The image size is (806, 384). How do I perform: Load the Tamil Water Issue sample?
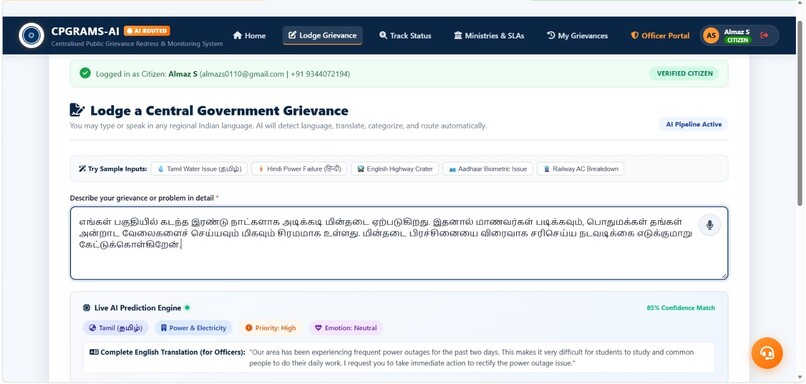[199, 169]
